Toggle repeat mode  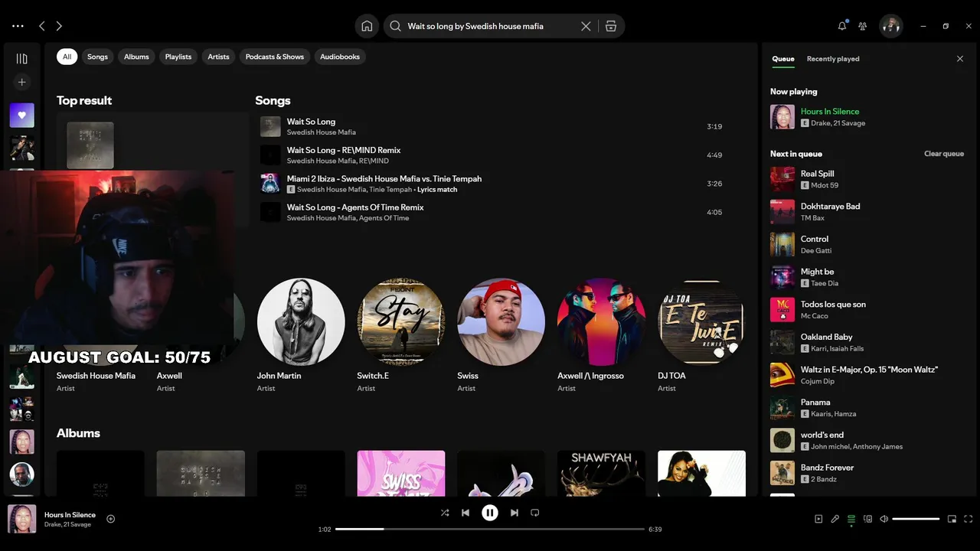coord(535,513)
